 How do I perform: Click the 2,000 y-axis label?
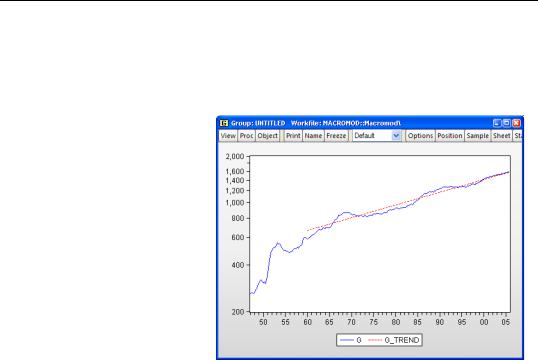(235, 156)
